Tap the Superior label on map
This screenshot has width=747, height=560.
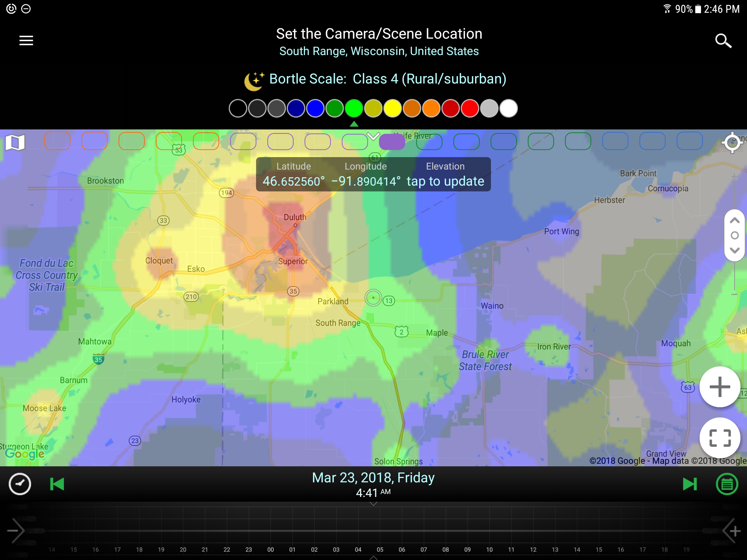click(293, 261)
